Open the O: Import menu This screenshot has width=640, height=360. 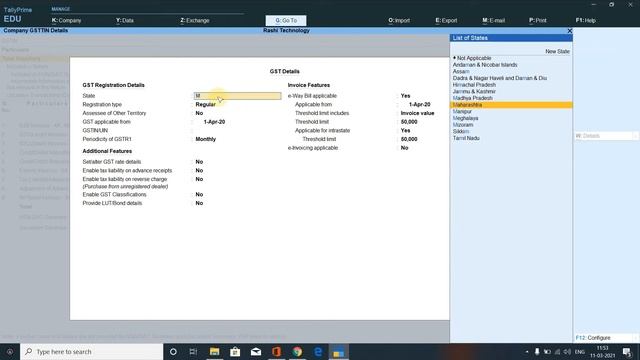399,20
